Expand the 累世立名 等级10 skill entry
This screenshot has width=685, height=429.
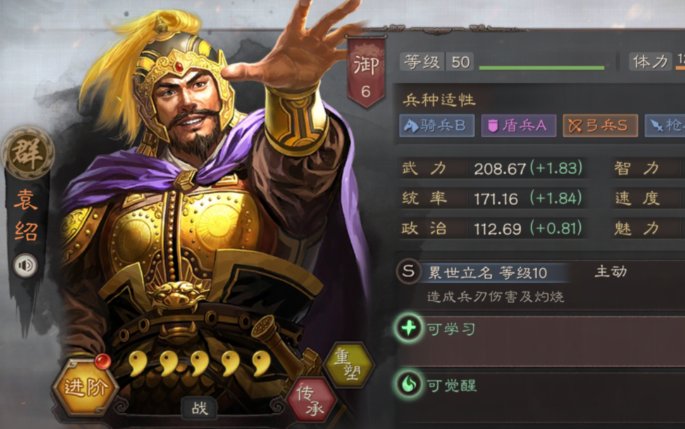pos(541,284)
